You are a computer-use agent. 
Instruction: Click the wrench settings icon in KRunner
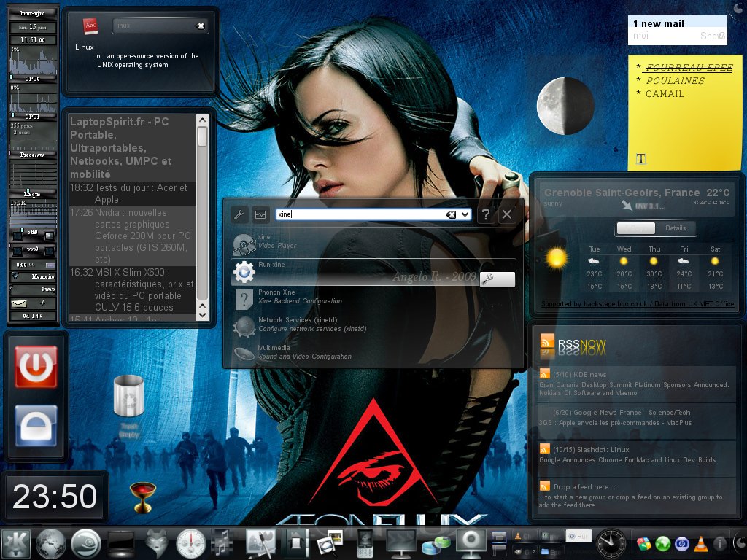click(239, 215)
